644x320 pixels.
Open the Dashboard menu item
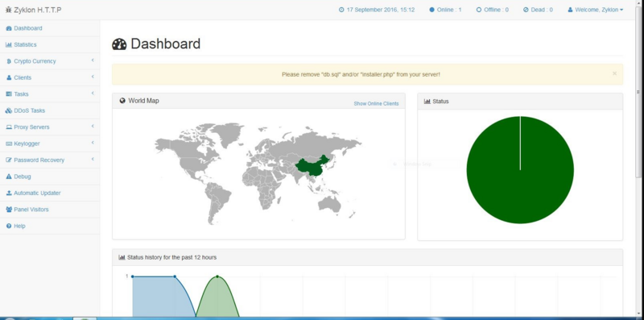(x=50, y=28)
